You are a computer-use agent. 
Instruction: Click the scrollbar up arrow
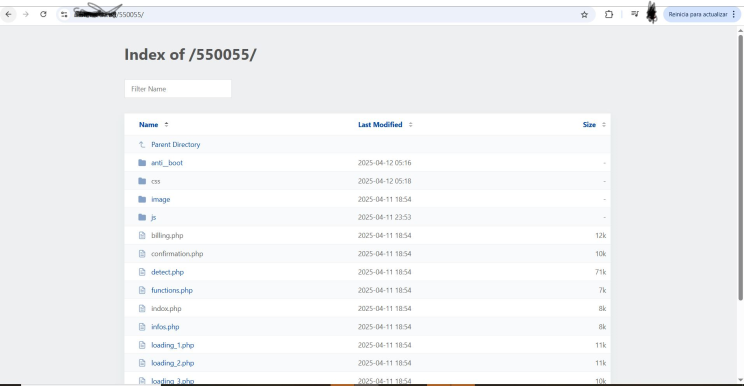tap(740, 31)
